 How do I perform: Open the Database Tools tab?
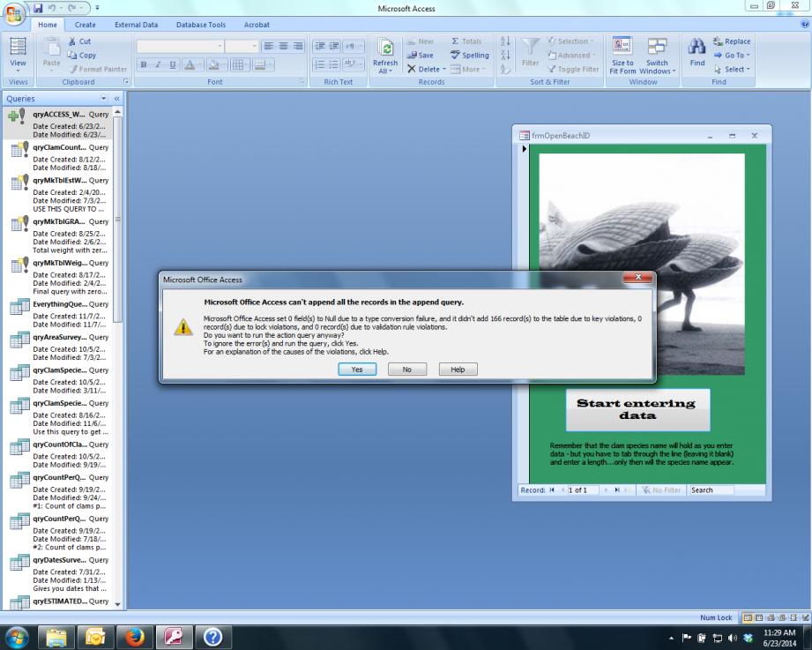click(x=201, y=25)
